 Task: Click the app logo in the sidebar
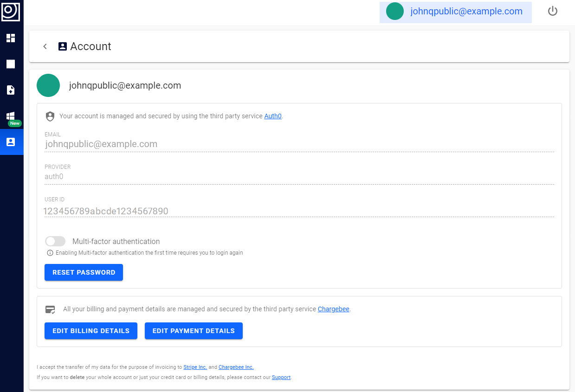coord(11,11)
